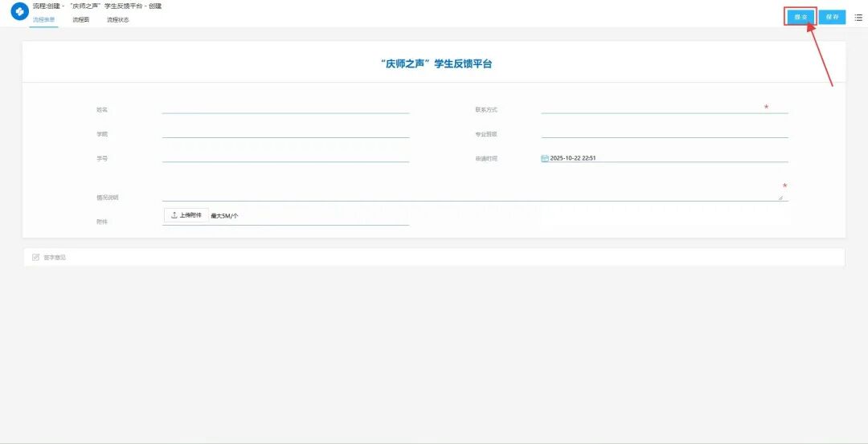The width and height of the screenshot is (868, 444).
Task: Open the list menu icon beside 保存
Action: click(858, 17)
